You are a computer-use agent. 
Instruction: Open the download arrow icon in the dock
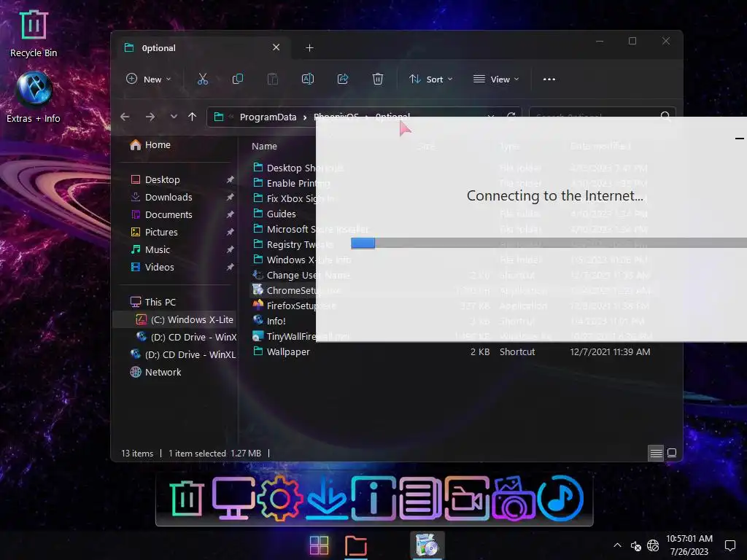point(327,499)
